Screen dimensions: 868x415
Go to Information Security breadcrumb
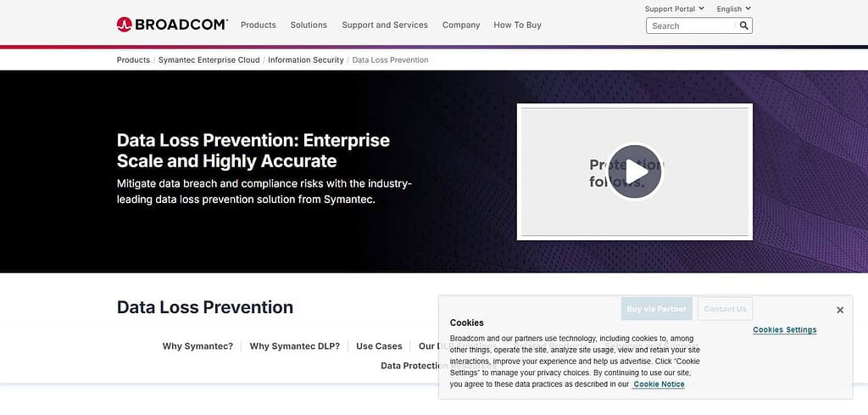click(305, 60)
